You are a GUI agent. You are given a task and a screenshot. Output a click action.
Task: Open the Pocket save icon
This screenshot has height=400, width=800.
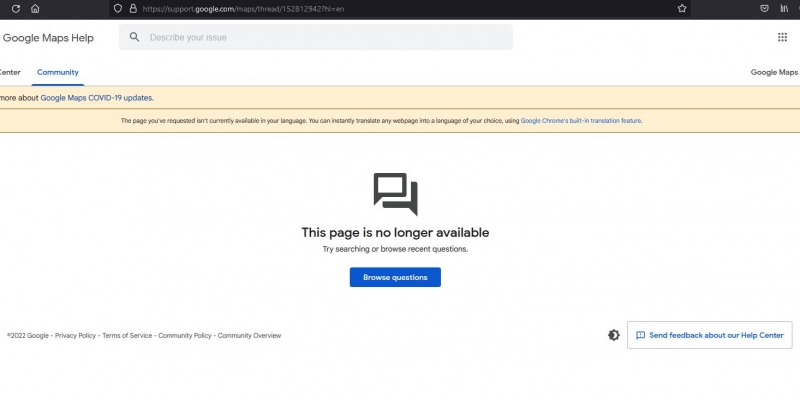click(x=764, y=8)
